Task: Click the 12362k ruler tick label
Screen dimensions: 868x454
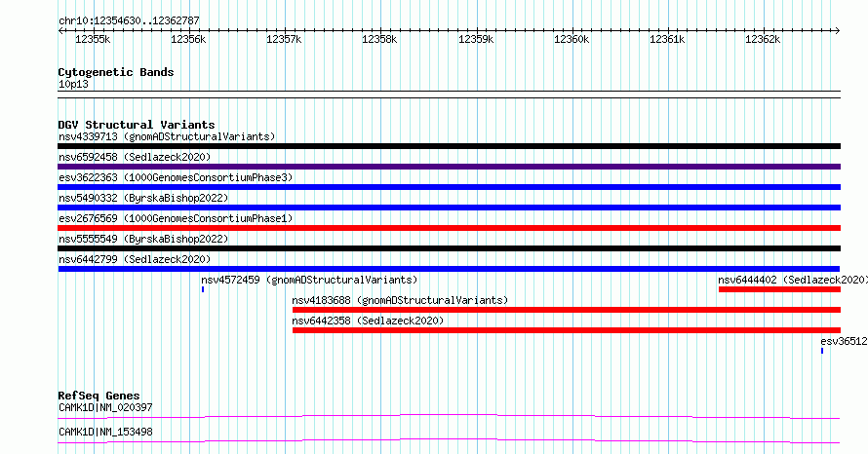Action: tap(763, 39)
